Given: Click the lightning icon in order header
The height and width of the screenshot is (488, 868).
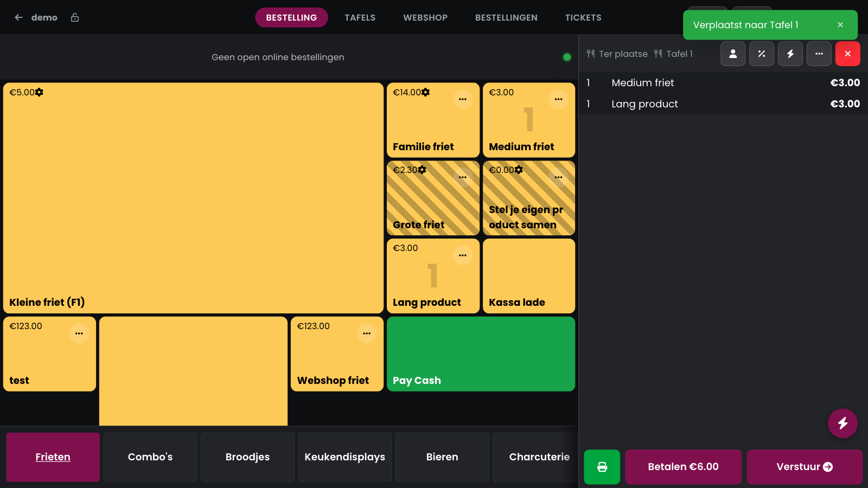Looking at the screenshot, I should point(790,54).
